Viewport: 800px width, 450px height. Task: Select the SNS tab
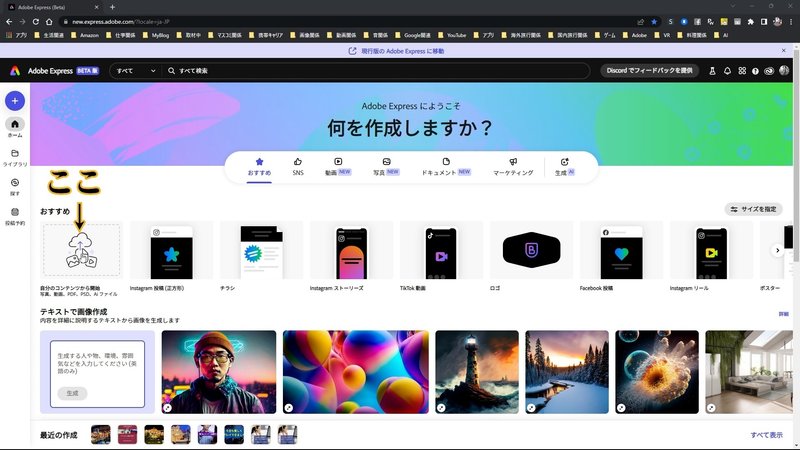(x=298, y=167)
